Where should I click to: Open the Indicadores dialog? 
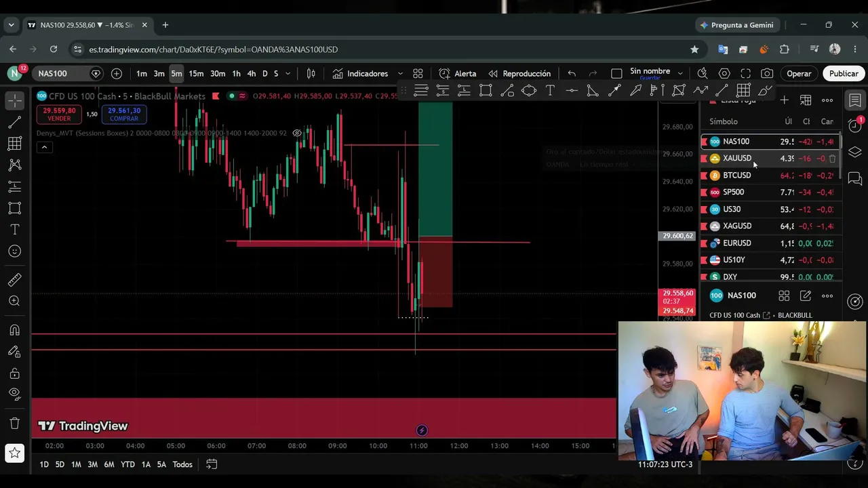pyautogui.click(x=360, y=73)
